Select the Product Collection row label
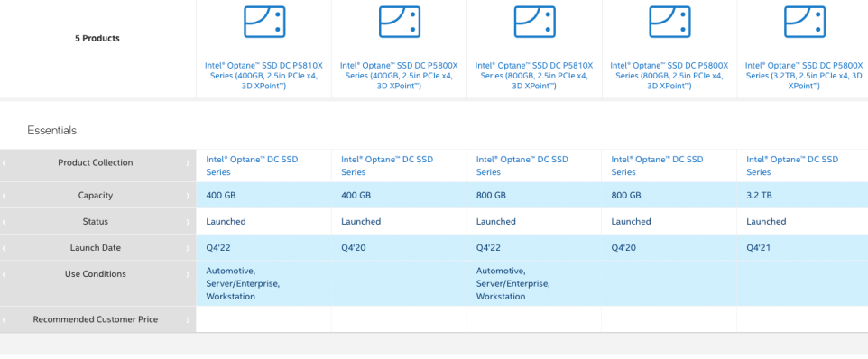This screenshot has height=359, width=868. pos(96,162)
